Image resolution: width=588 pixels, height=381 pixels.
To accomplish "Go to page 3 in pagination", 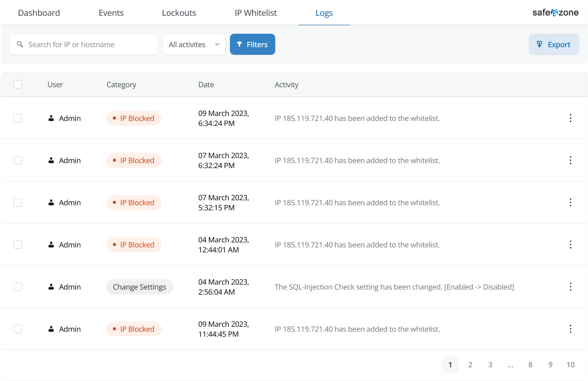I will 490,365.
